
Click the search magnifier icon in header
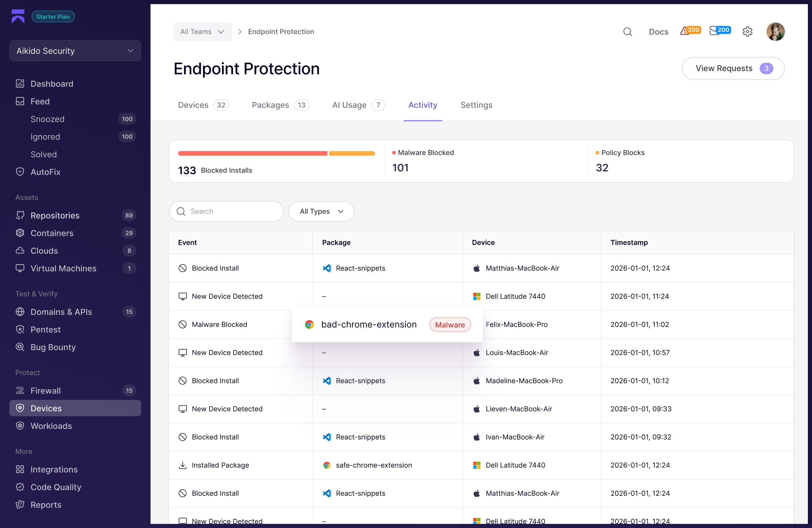point(627,32)
